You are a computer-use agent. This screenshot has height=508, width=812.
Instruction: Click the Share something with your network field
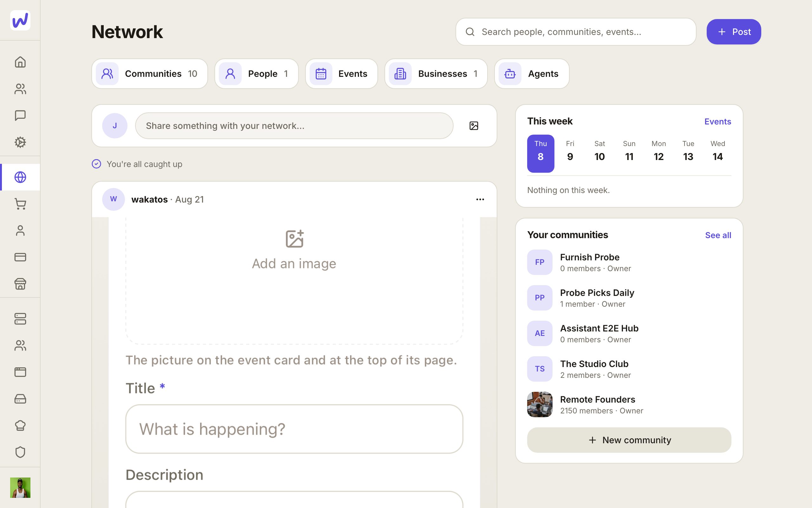[x=294, y=126]
